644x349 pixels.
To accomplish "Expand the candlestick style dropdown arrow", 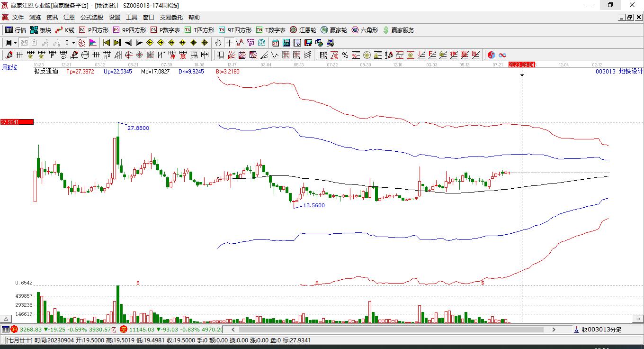I will [x=73, y=43].
